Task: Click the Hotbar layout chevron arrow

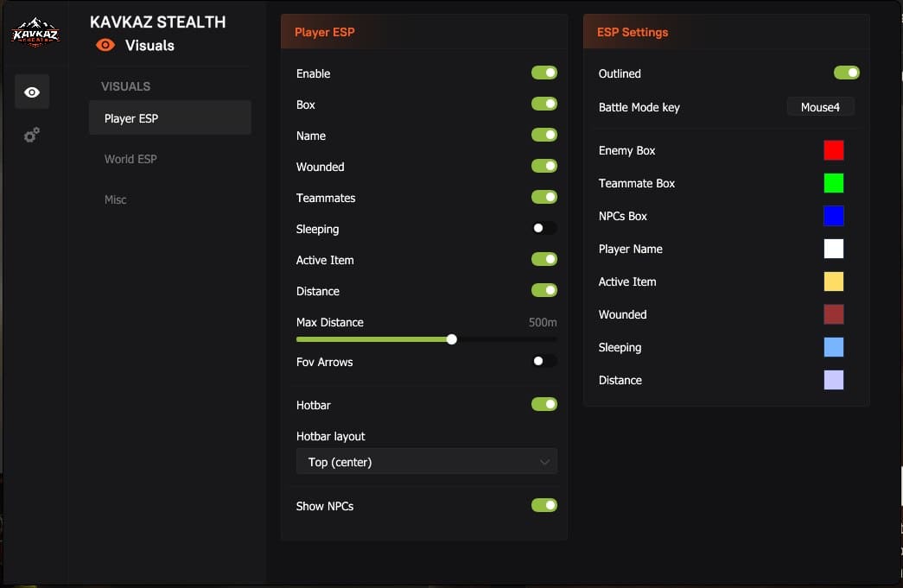Action: (x=544, y=462)
